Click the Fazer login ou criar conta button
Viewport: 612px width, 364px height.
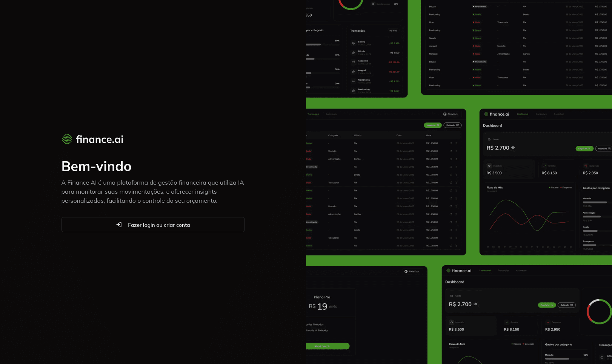click(153, 225)
